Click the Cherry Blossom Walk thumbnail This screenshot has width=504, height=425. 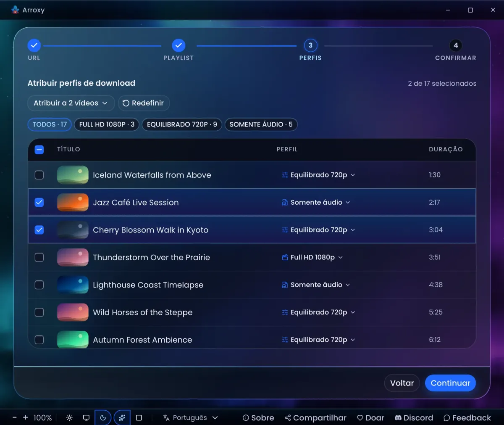[73, 230]
